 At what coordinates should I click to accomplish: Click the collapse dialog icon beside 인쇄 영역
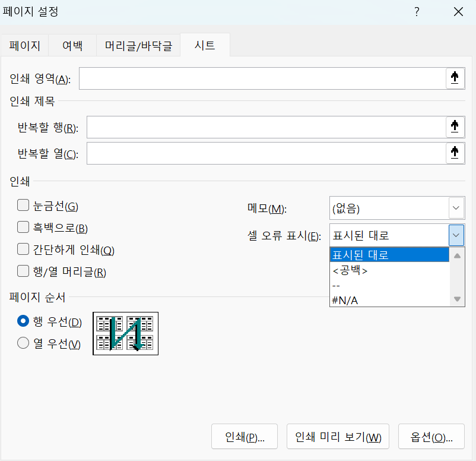(x=455, y=78)
